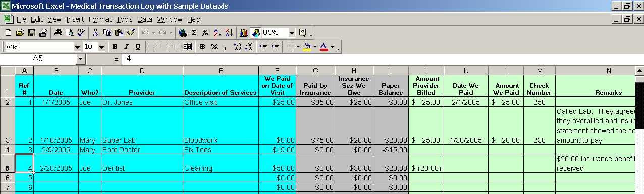Open the Fill Color yellow bucket

[306, 47]
